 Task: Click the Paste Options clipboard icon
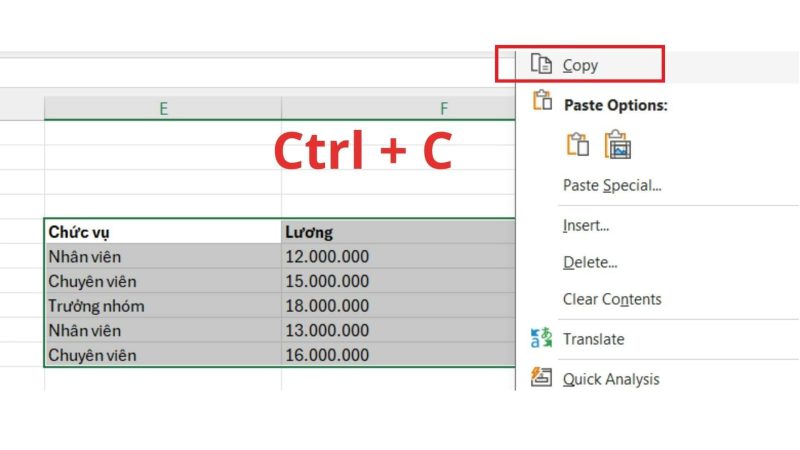[x=542, y=100]
